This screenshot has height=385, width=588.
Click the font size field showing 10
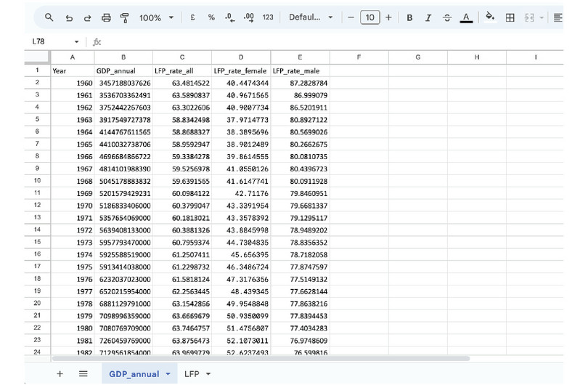click(369, 17)
